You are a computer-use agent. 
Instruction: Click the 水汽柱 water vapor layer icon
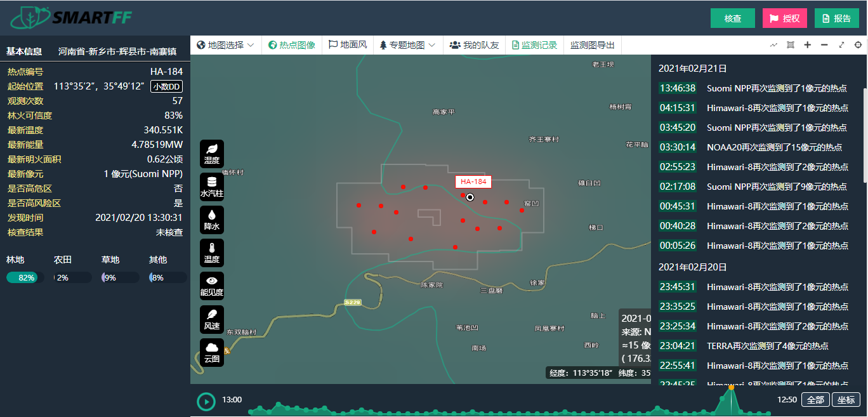coord(211,187)
